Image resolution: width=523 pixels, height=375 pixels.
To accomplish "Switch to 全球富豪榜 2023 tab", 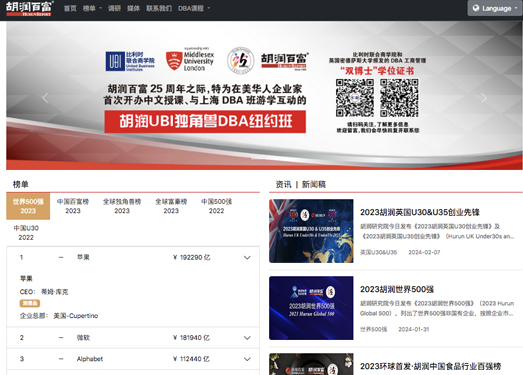I will [171, 206].
